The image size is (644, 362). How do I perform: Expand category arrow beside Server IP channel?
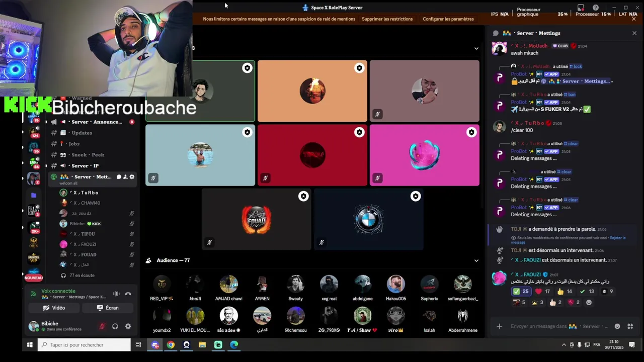(46, 166)
